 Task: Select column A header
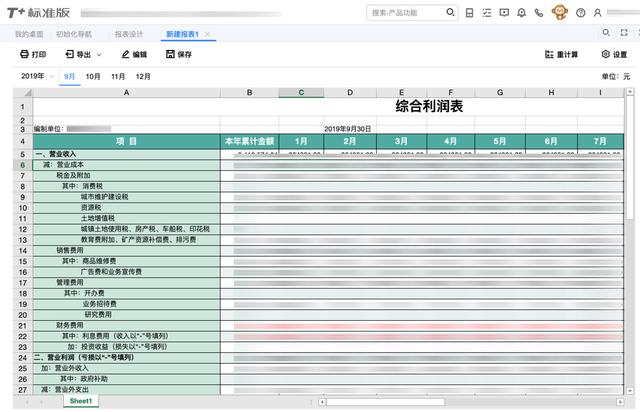127,93
